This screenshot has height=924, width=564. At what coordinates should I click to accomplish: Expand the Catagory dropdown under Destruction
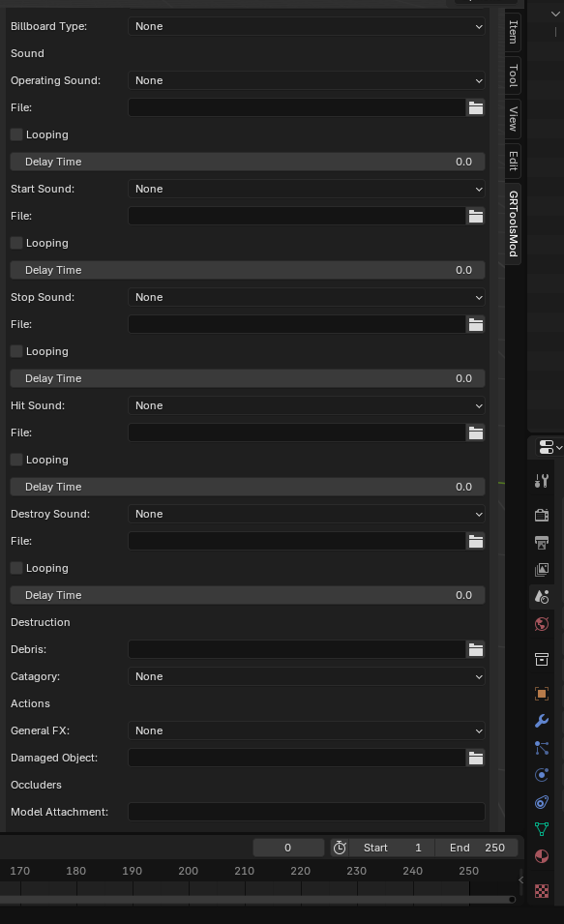307,676
